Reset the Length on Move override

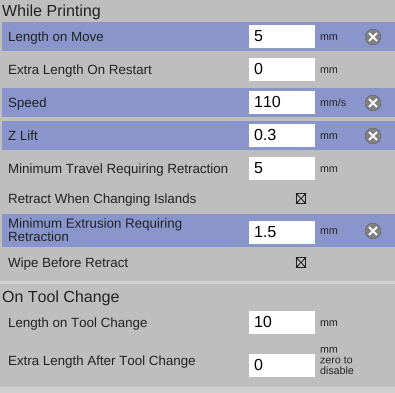coord(373,37)
